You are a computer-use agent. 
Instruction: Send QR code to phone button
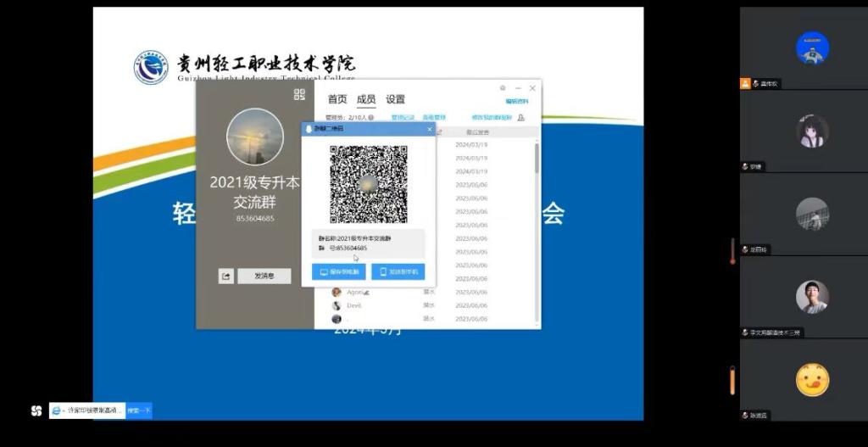coord(398,272)
